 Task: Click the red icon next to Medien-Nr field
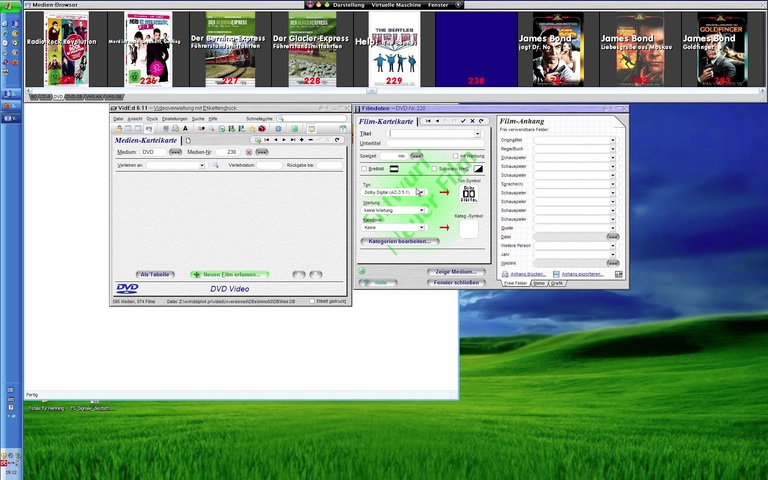(x=249, y=152)
